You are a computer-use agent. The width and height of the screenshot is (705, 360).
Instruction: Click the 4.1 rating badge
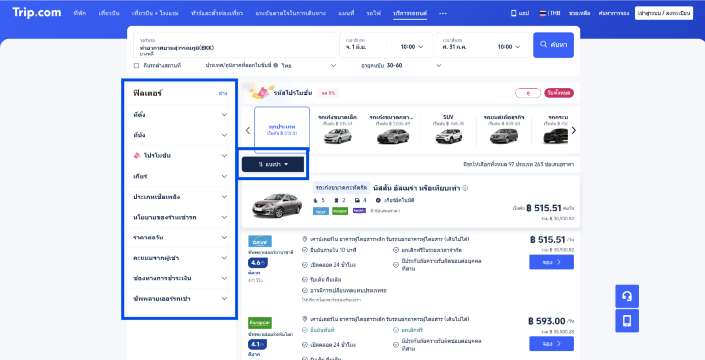tap(258, 344)
